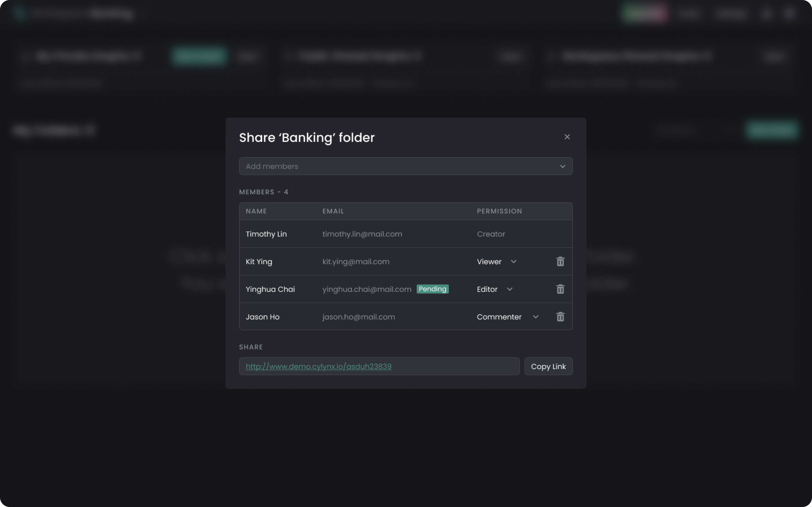Image resolution: width=812 pixels, height=507 pixels.
Task: Click the chevron next to Viewer permission
Action: click(x=513, y=262)
